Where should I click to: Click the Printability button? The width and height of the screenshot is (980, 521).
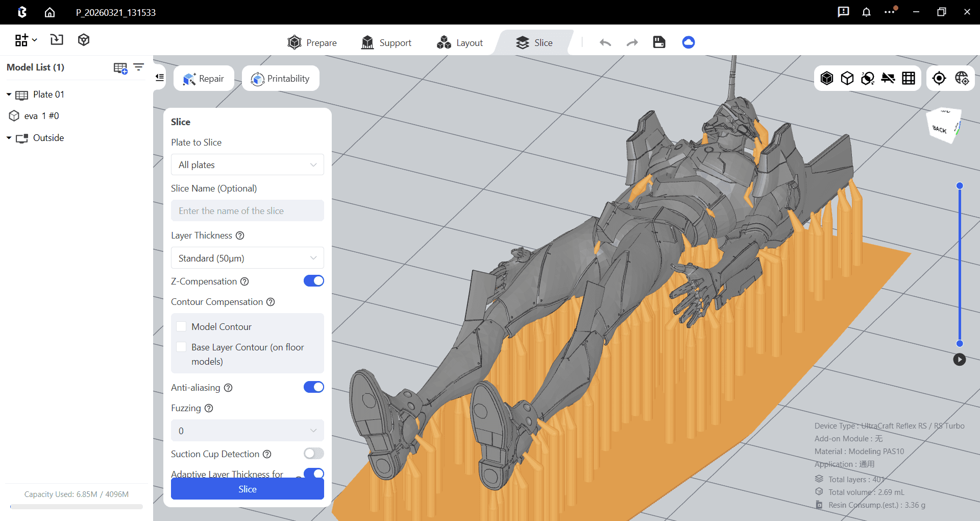point(280,79)
